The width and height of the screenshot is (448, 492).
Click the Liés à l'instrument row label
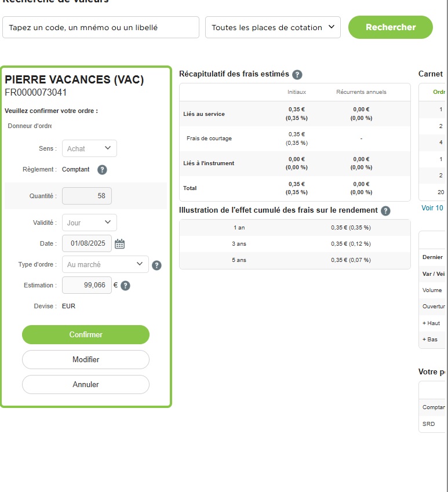tap(209, 163)
